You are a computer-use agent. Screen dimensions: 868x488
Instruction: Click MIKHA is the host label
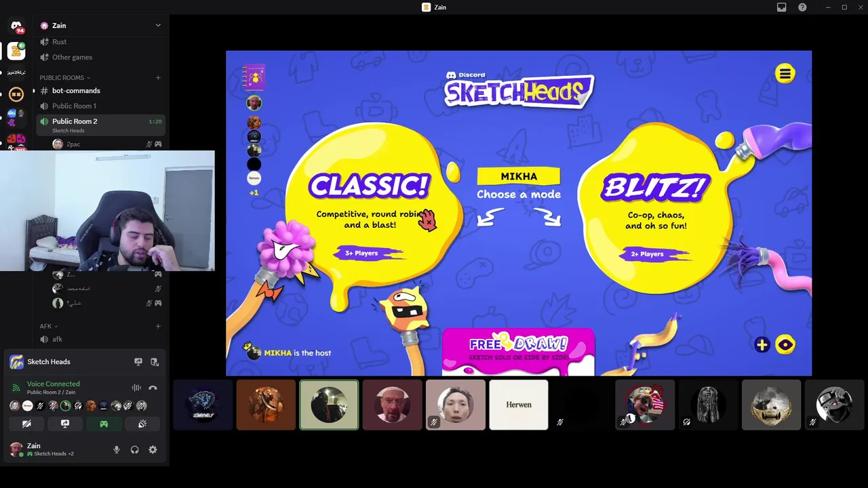[x=298, y=353]
